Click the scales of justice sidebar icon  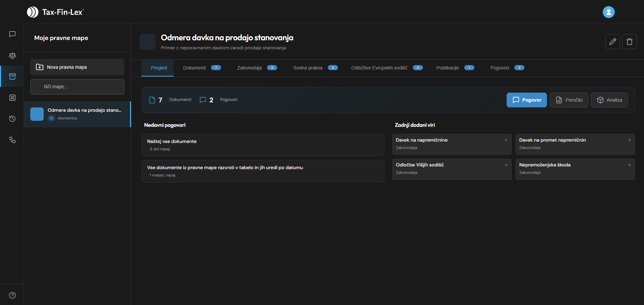click(12, 55)
